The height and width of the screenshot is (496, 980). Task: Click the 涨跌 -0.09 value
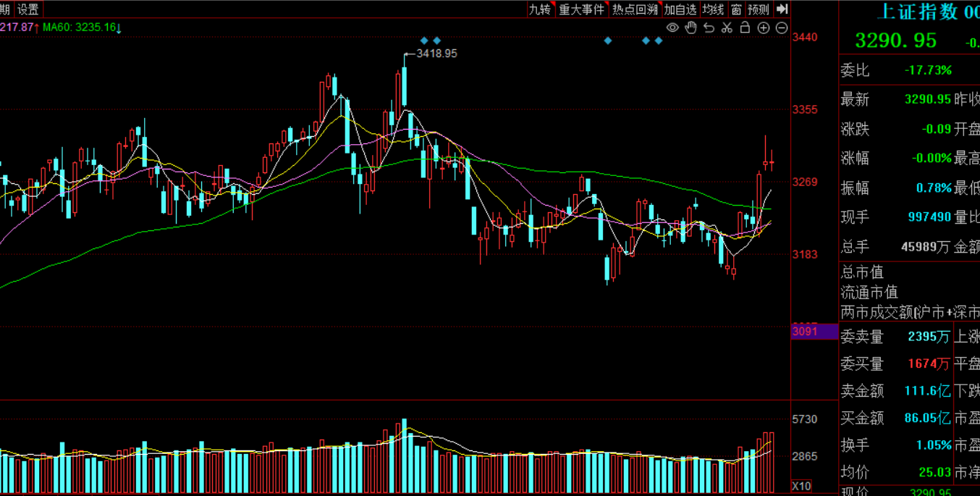point(937,129)
